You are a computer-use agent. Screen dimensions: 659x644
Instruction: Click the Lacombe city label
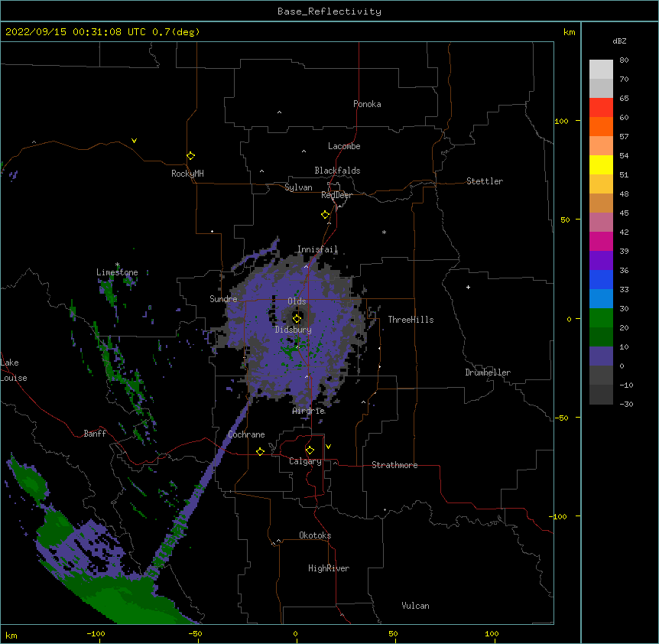pos(344,146)
